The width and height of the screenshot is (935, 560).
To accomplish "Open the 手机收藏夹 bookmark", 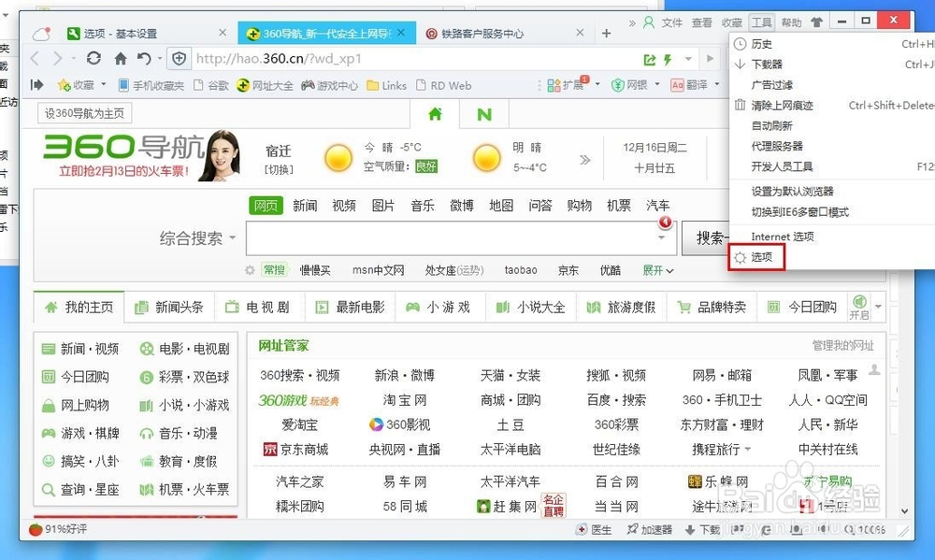I will (151, 85).
